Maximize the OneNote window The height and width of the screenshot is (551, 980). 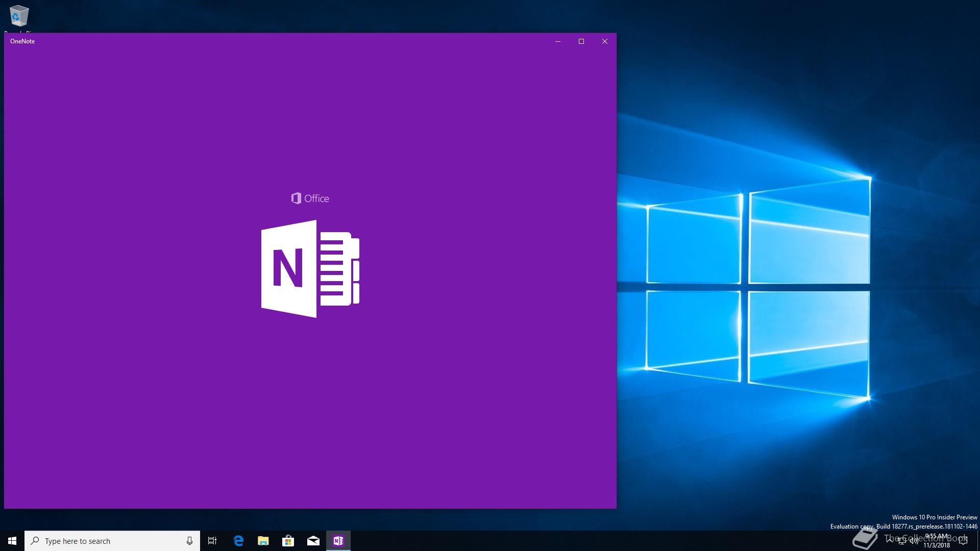(581, 41)
